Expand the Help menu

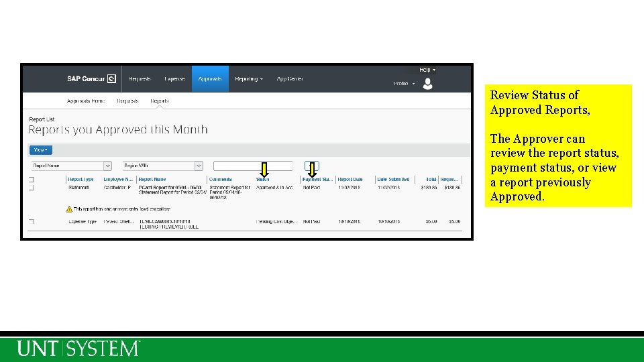pyautogui.click(x=427, y=70)
